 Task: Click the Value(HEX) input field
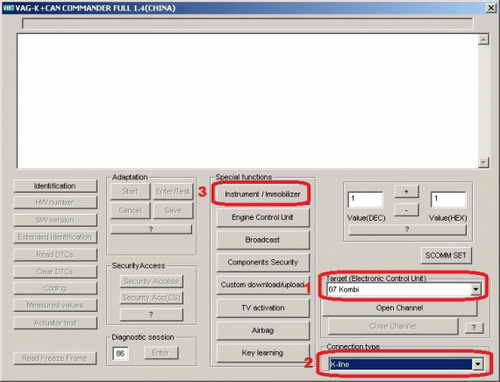pyautogui.click(x=448, y=200)
